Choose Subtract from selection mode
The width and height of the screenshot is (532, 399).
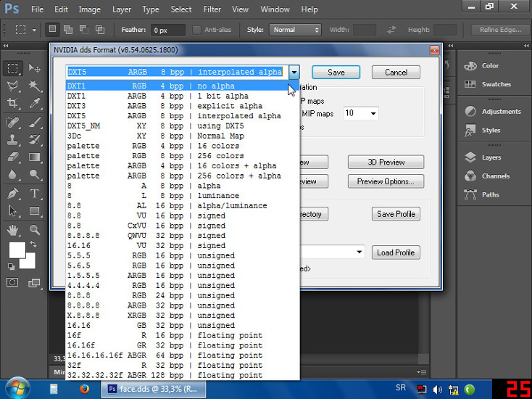click(84, 30)
